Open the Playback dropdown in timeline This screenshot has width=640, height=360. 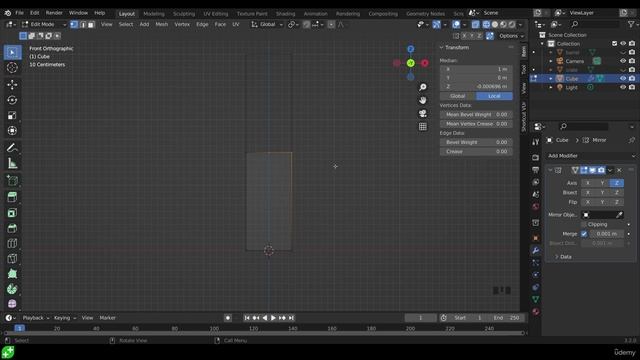point(36,318)
